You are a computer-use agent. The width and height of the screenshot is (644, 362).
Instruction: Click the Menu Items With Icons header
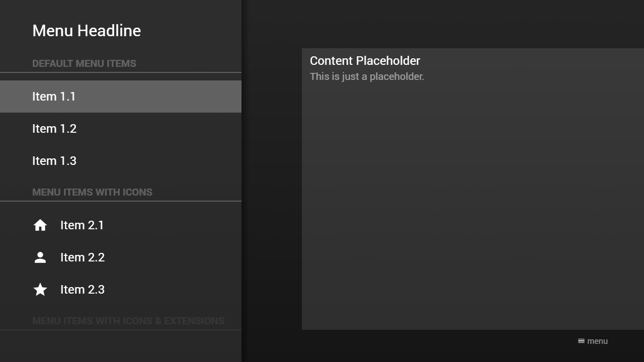(92, 193)
